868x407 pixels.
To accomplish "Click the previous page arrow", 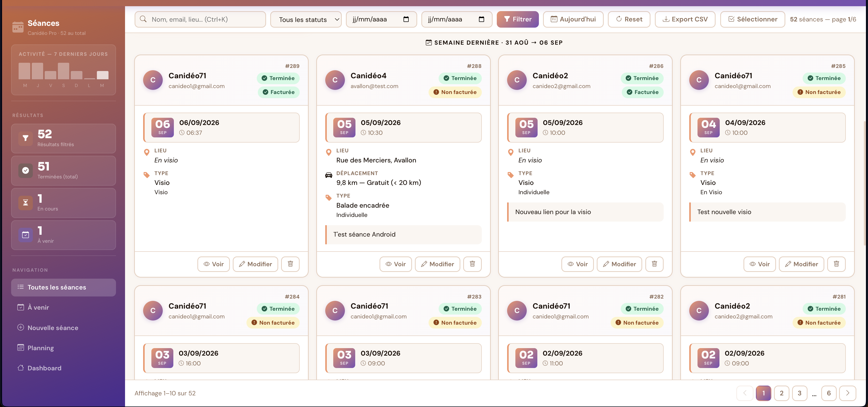I will (745, 393).
